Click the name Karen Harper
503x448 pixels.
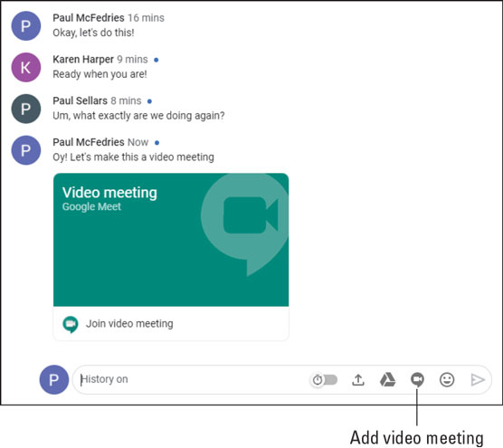click(x=83, y=60)
